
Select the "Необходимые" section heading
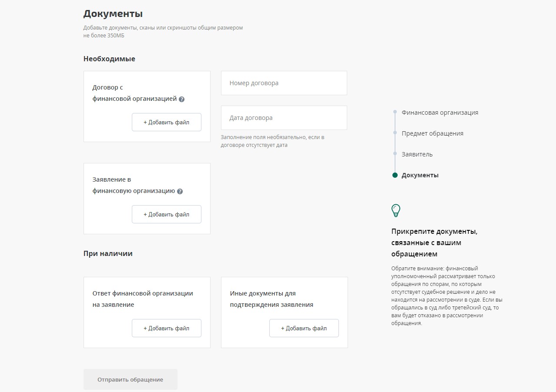[x=109, y=59]
